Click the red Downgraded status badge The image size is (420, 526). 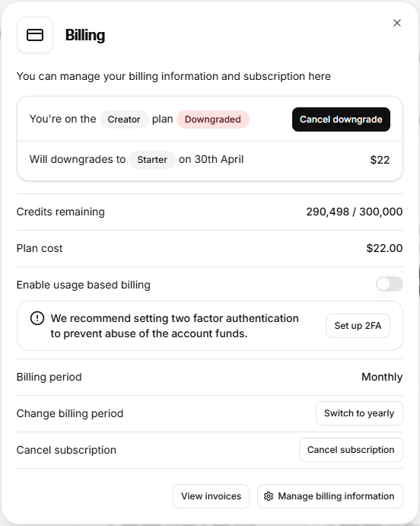pyautogui.click(x=213, y=120)
